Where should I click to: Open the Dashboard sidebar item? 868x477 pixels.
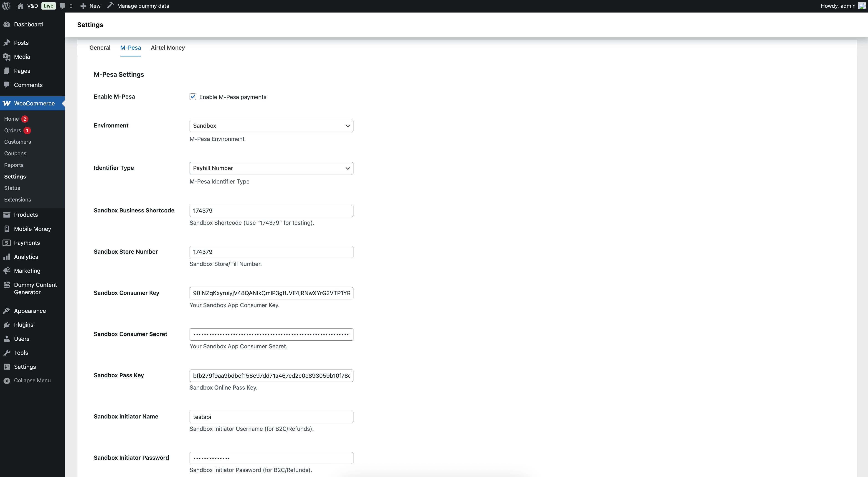(28, 24)
